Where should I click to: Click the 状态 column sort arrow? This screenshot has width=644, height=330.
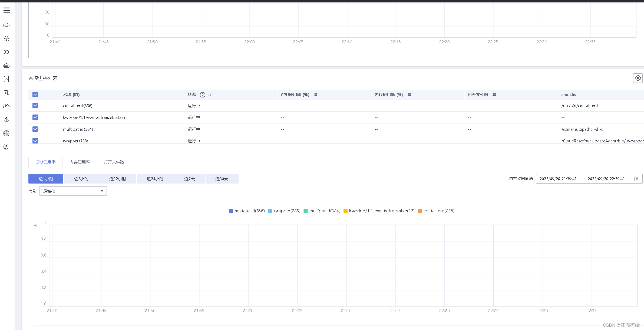pyautogui.click(x=210, y=94)
